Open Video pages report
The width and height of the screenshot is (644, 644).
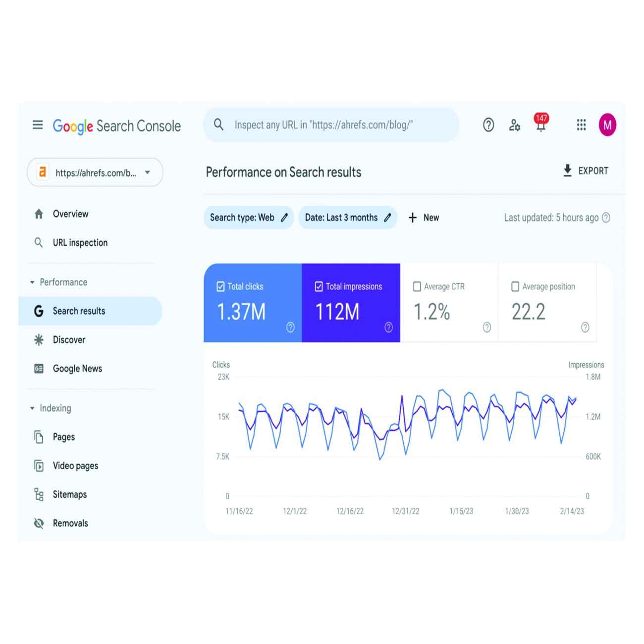[75, 466]
